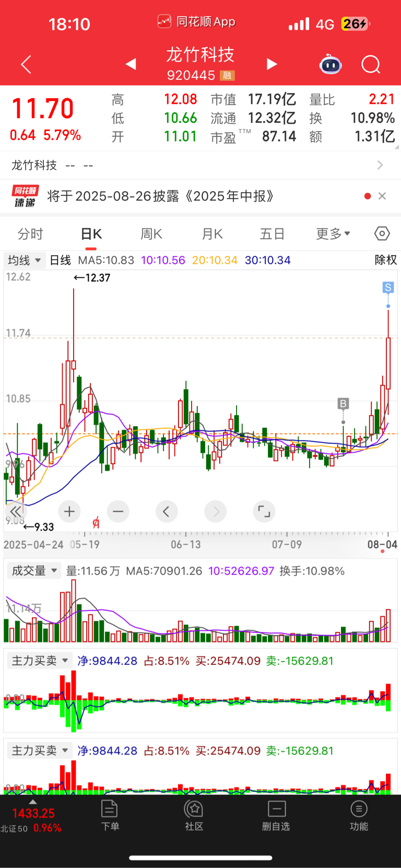Switch to 月K tab
This screenshot has height=868, width=401.
(213, 233)
